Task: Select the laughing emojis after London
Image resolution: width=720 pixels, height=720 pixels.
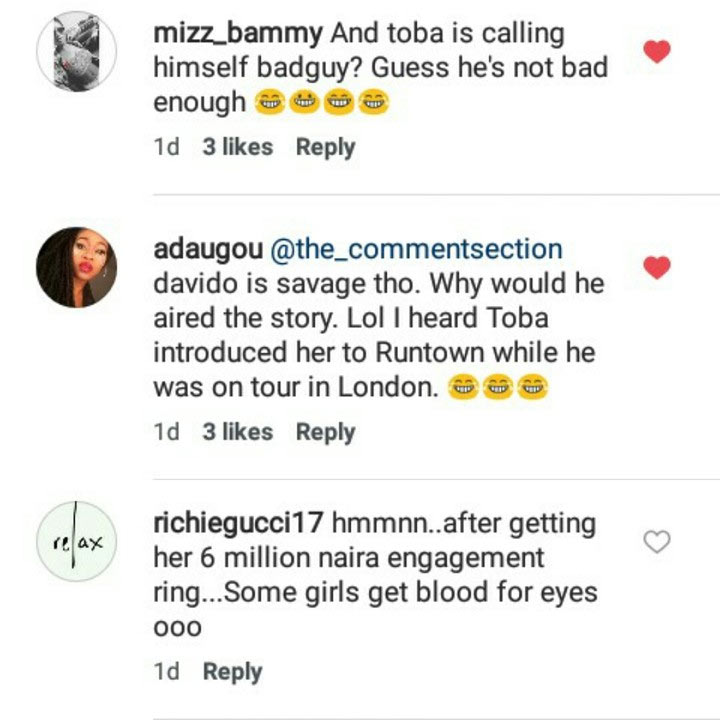Action: click(x=498, y=387)
